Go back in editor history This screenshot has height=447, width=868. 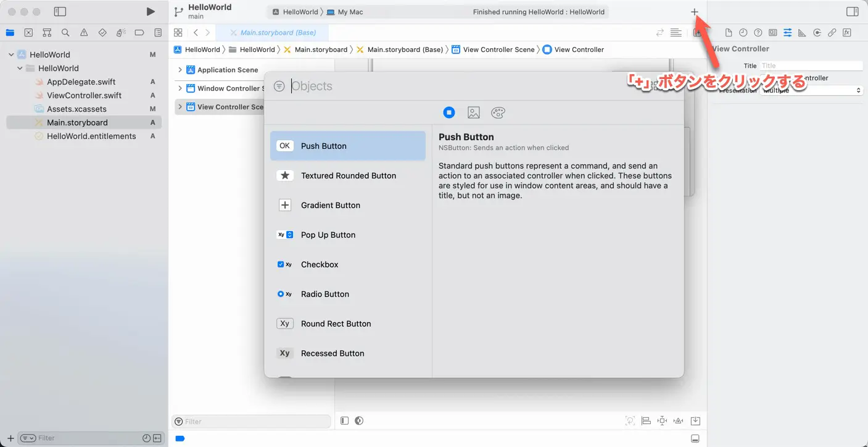[196, 33]
